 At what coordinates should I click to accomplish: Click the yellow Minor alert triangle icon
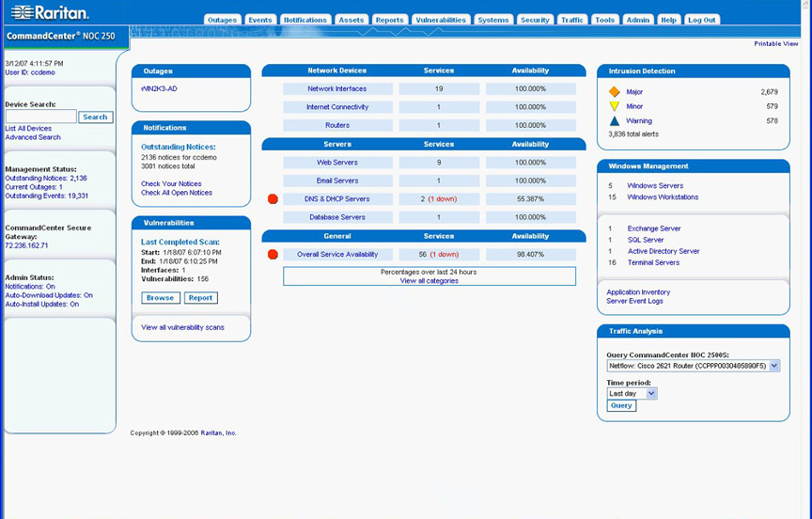tap(615, 106)
